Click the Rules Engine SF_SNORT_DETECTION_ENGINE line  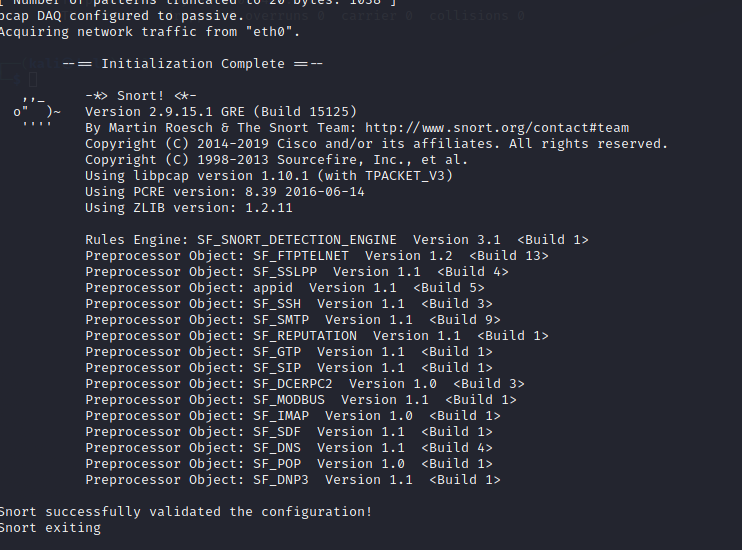tap(337, 240)
